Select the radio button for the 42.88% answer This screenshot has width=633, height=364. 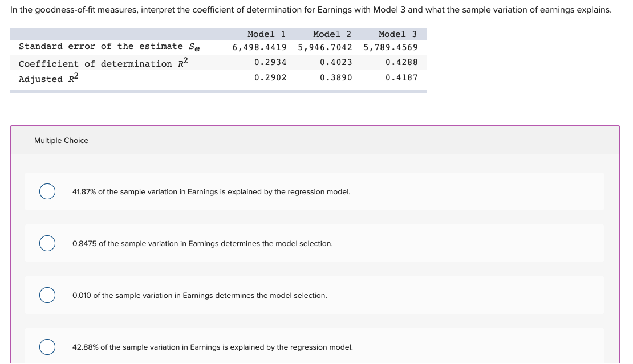point(47,347)
